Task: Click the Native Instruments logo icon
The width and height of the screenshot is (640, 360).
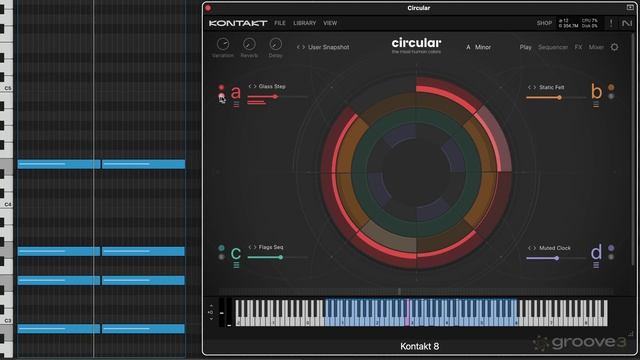Action: 627,23
